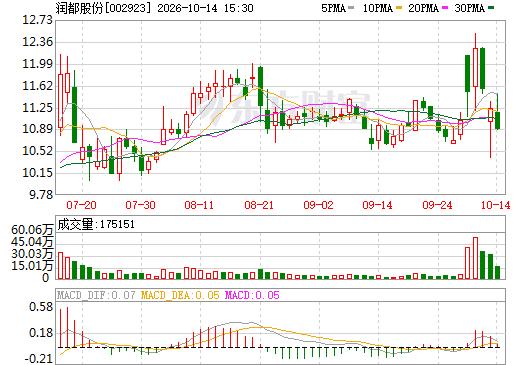Viewport: 520px width, 365px height.
Task: Click the 07-20 date axis label
Action: tap(81, 205)
